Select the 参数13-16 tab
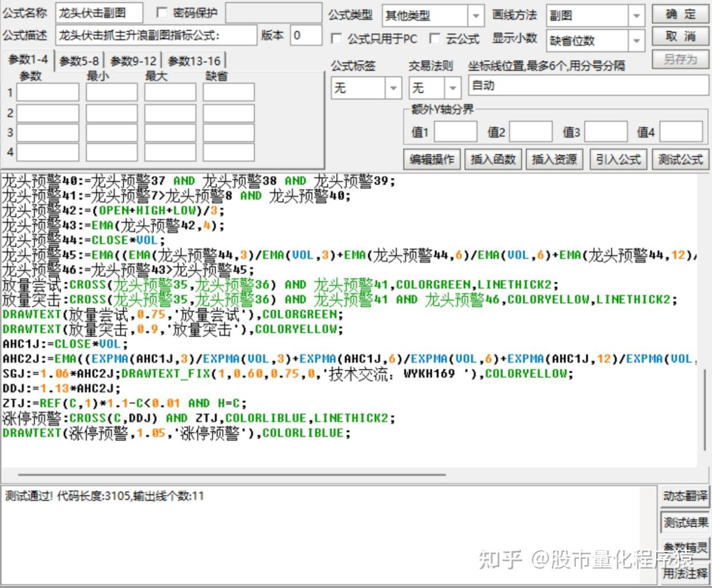This screenshot has height=588, width=712. [x=194, y=61]
